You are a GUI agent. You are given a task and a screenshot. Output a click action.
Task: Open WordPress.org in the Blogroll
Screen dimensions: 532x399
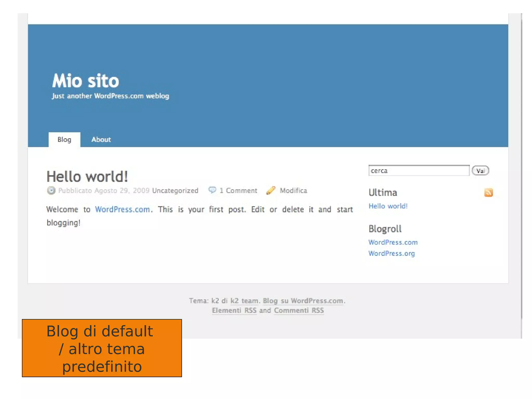pyautogui.click(x=392, y=253)
